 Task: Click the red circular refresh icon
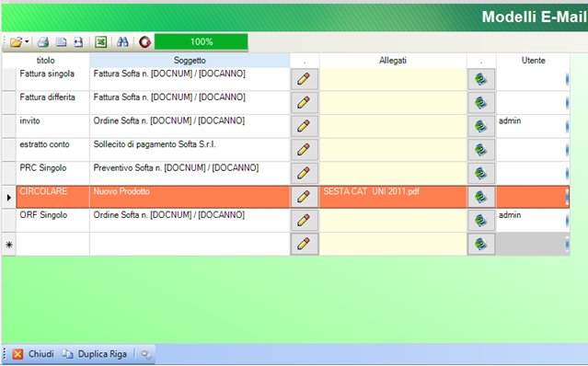click(x=144, y=42)
